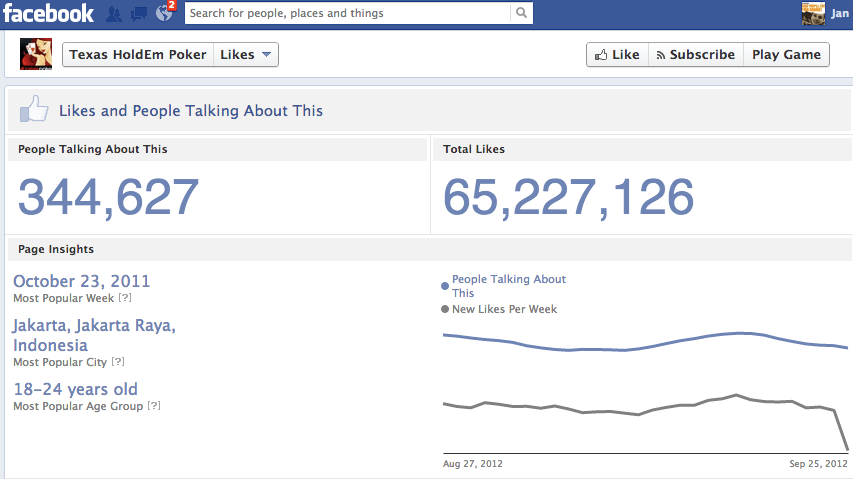Image resolution: width=853 pixels, height=479 pixels.
Task: Like the Texas HoldEm Poker page
Action: point(617,54)
